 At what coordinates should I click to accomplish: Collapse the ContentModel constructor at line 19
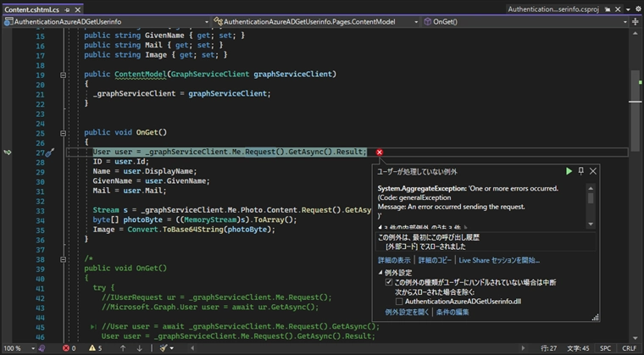[63, 75]
